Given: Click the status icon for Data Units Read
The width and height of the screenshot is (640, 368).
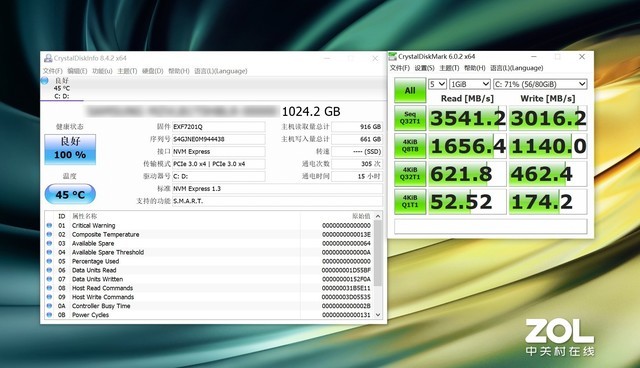Looking at the screenshot, I should click(49, 270).
